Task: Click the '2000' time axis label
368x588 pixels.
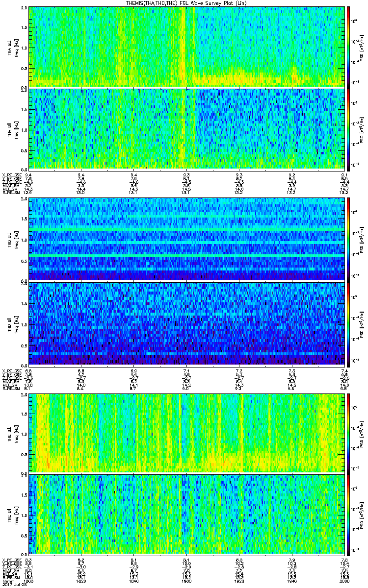Action: tap(344, 580)
